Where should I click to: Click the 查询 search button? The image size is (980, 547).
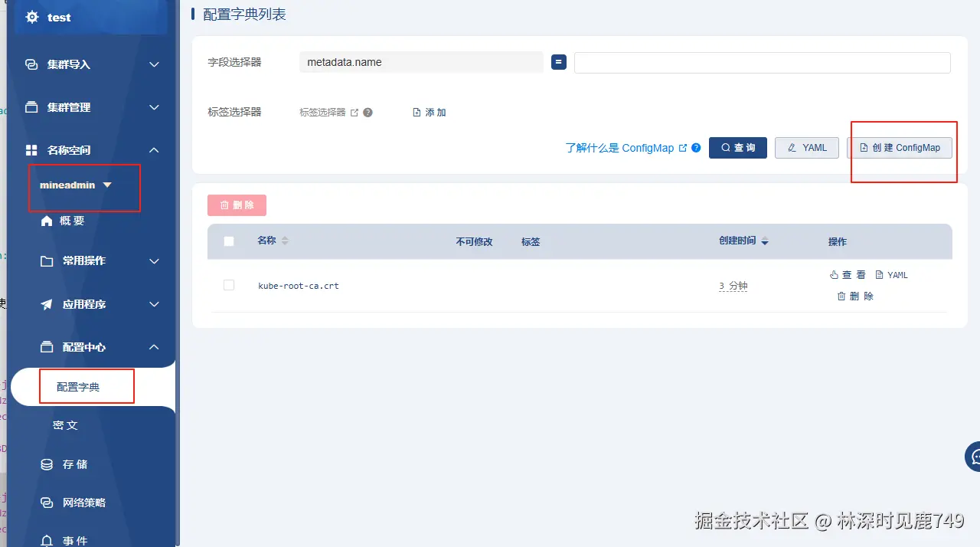click(x=738, y=148)
